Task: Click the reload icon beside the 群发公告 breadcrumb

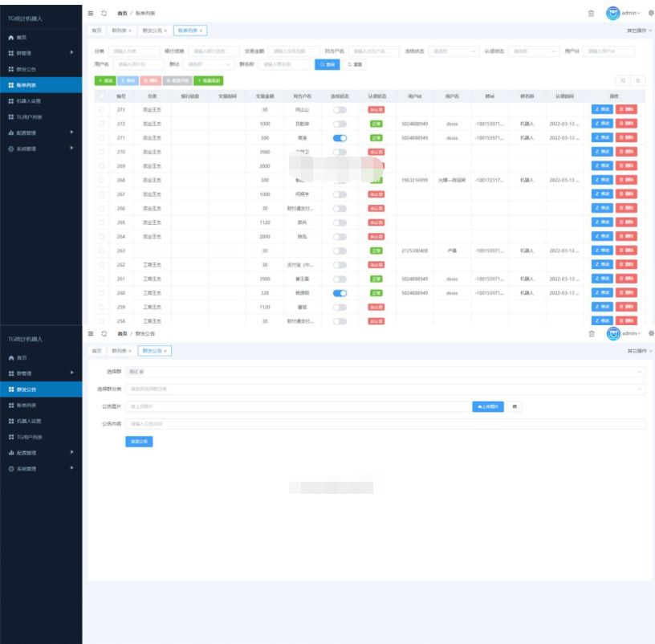Action: (104, 332)
